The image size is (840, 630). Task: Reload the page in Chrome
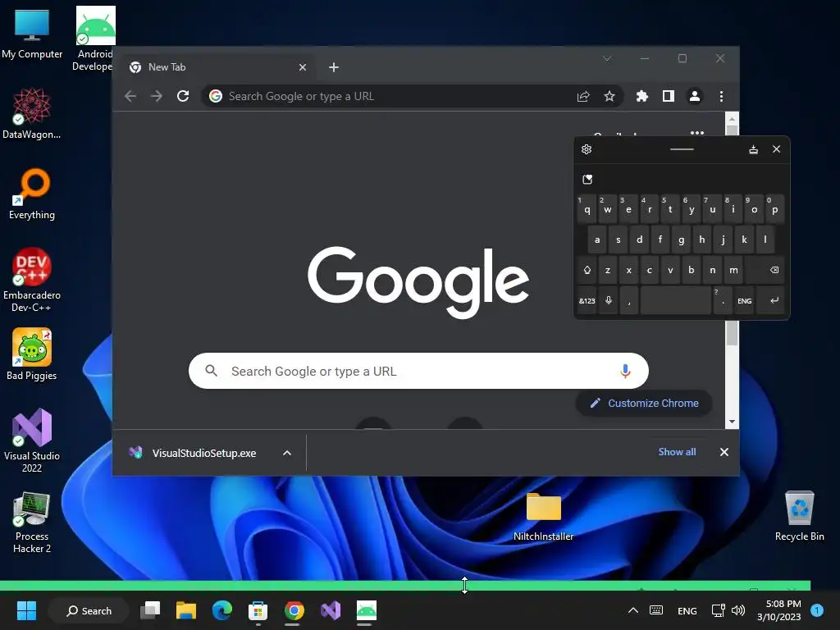(x=183, y=96)
